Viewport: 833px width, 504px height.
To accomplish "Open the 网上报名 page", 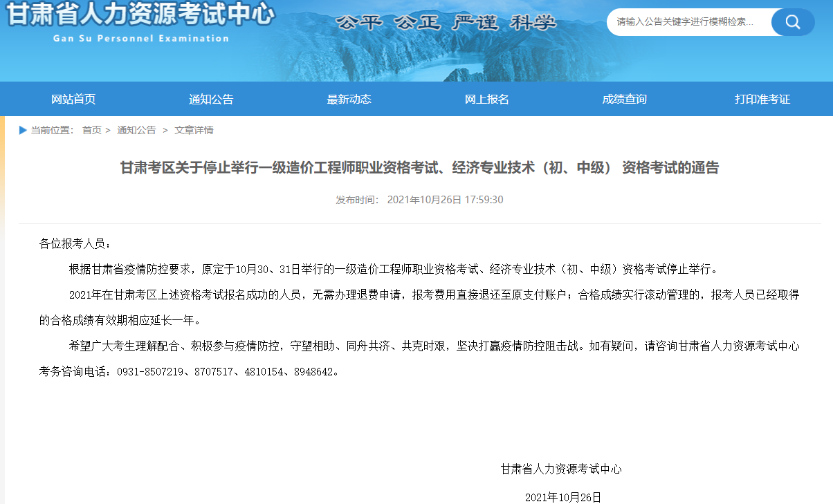I will tap(486, 99).
